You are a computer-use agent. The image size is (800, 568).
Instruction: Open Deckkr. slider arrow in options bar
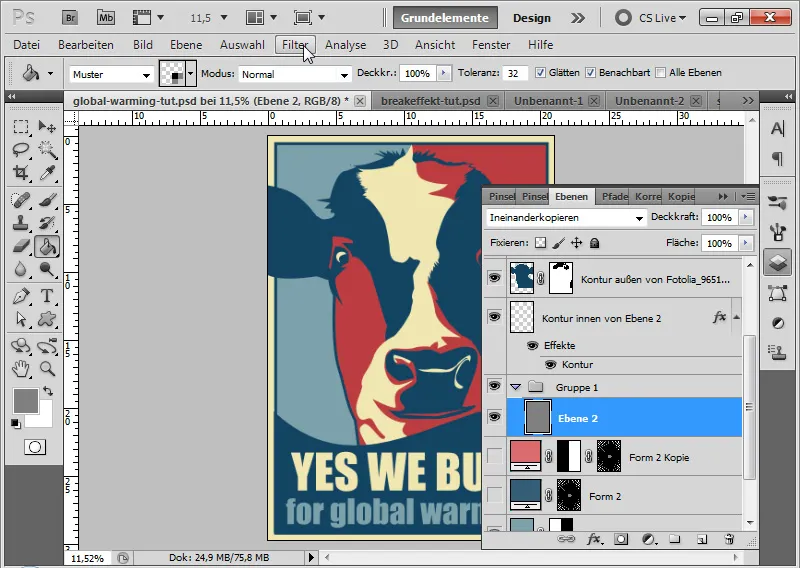pos(443,73)
